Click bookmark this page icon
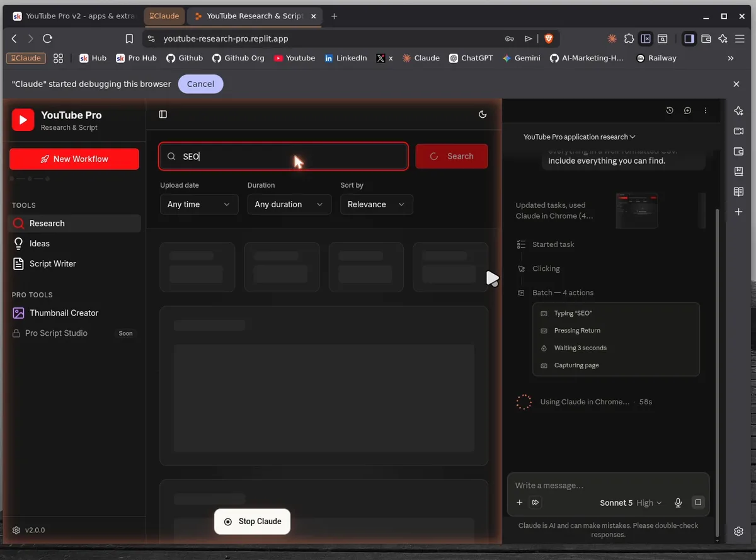 coord(129,38)
